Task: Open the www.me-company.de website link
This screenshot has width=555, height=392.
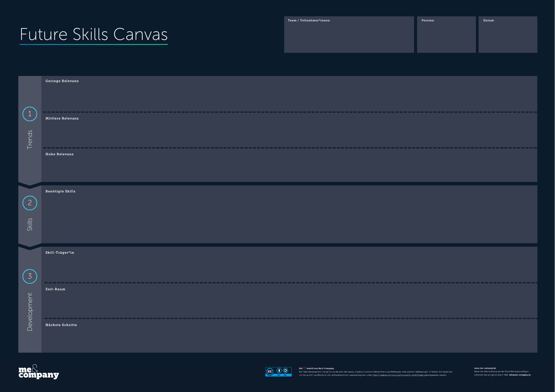Action: click(x=486, y=368)
